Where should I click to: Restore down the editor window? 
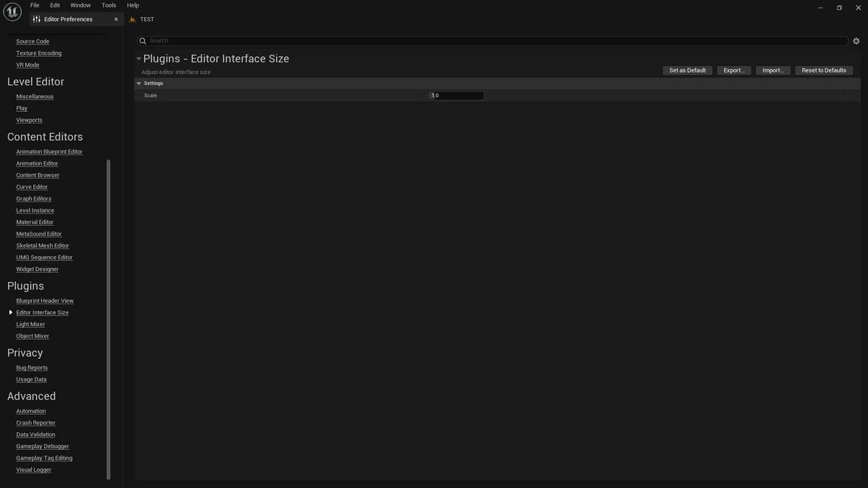(x=839, y=7)
